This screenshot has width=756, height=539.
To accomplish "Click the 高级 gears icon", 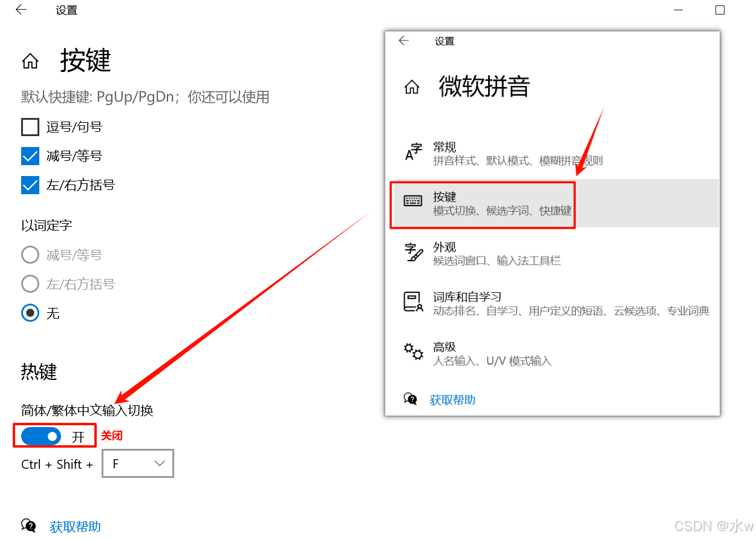I will coord(413,351).
